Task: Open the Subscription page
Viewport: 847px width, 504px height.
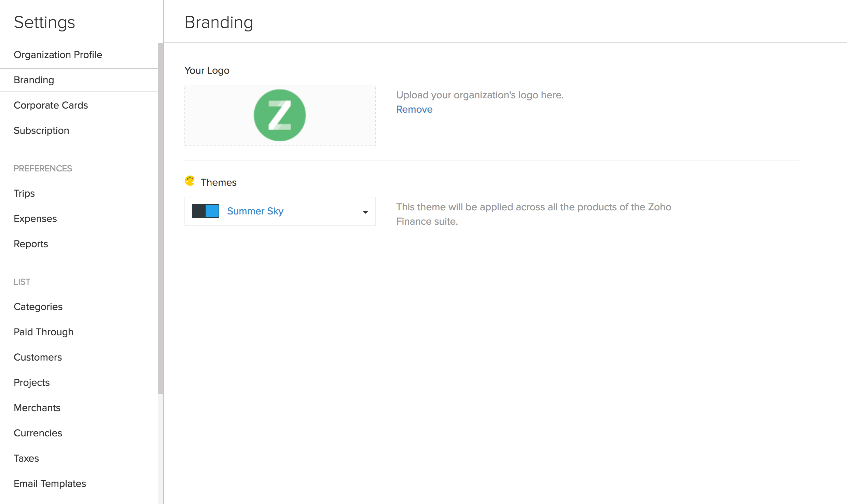Action: point(41,130)
